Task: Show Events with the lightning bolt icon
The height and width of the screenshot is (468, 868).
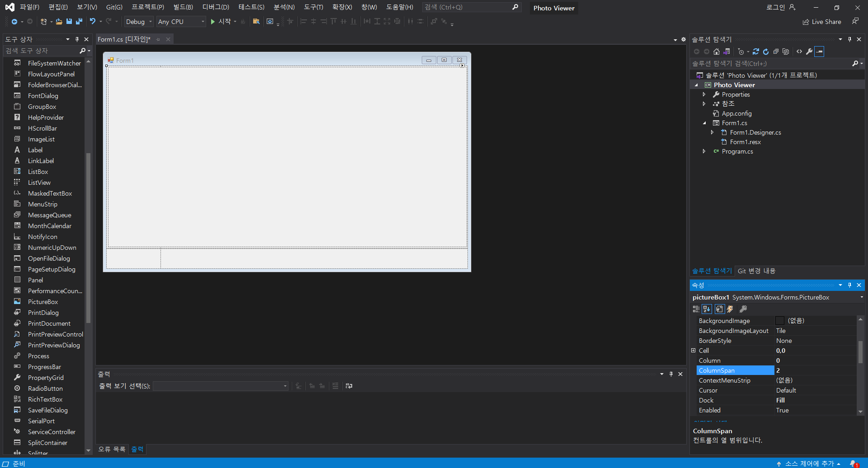Action: click(x=730, y=309)
